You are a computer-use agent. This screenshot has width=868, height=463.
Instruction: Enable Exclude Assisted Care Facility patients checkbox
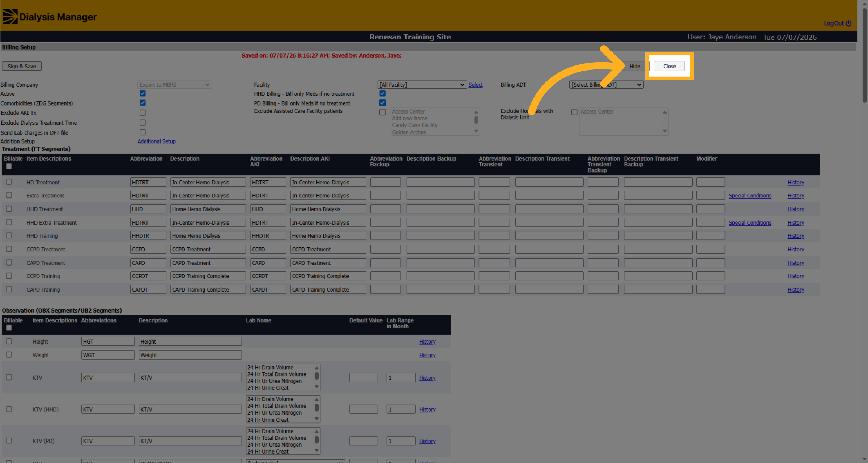click(382, 112)
